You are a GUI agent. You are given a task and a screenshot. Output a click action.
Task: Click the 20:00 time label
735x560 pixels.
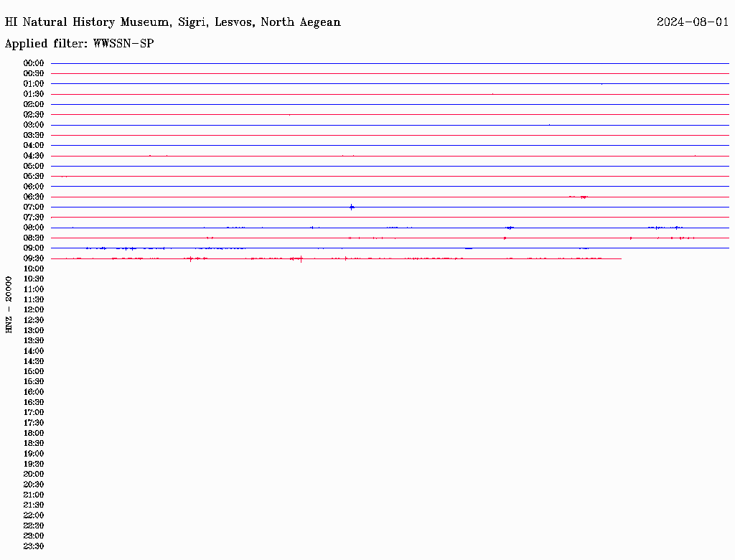click(x=34, y=474)
